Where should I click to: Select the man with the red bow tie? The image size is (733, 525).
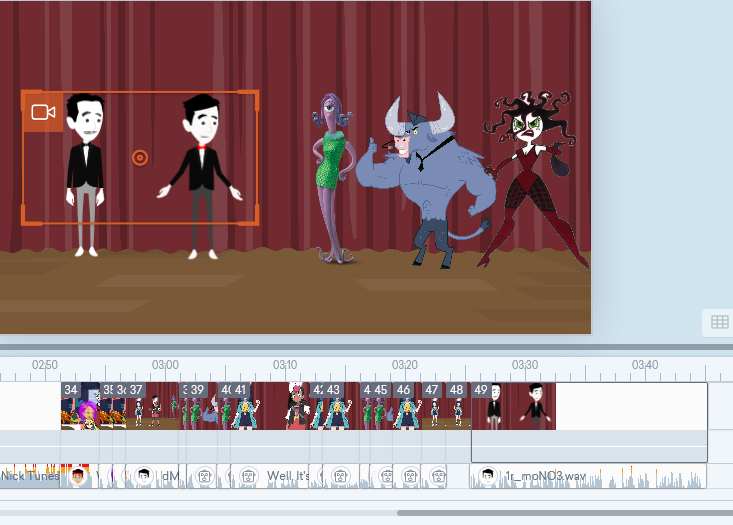tap(201, 176)
